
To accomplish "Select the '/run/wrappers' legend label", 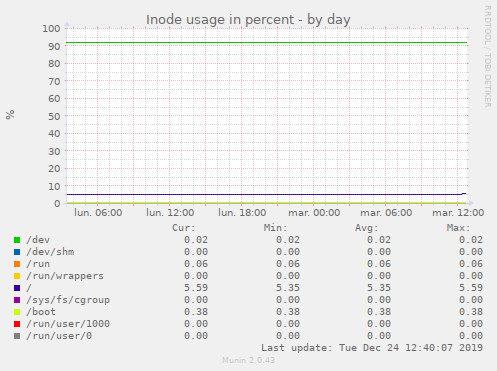I will 65,276.
